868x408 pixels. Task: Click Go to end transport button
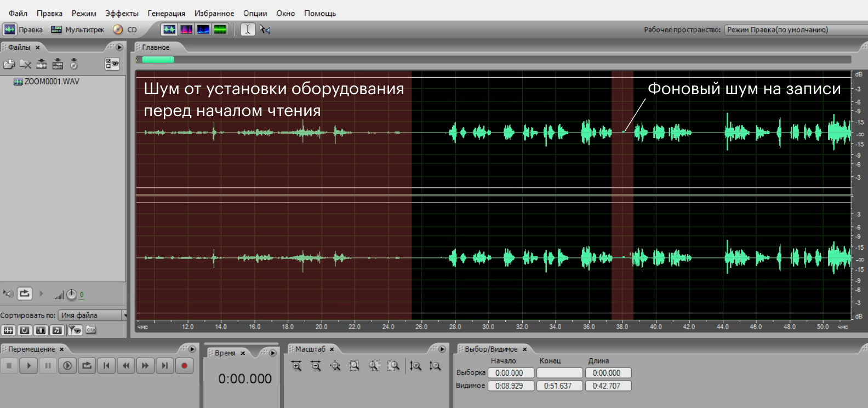tap(165, 366)
